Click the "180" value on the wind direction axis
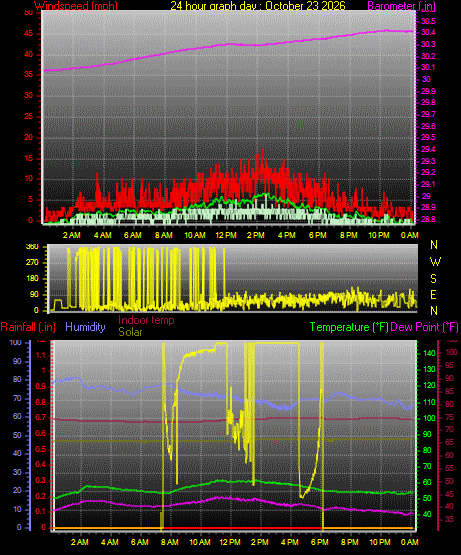Image resolution: width=461 pixels, height=555 pixels. point(32,279)
